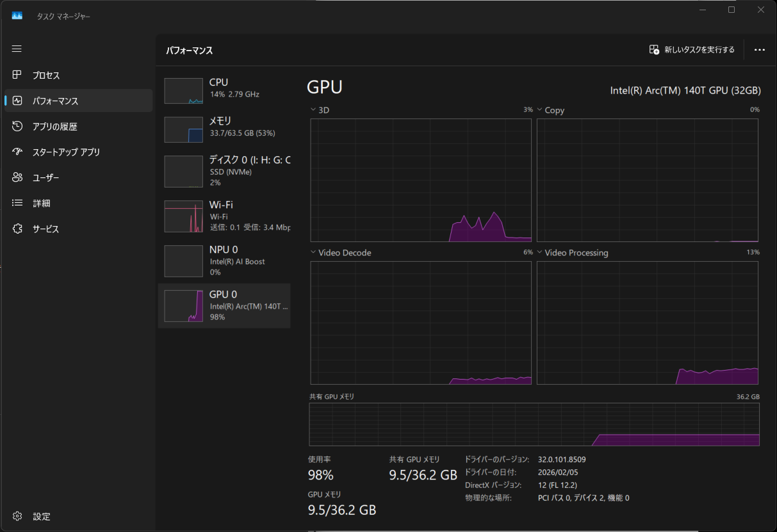Run new task with 新しいタスクを実行する
The image size is (777, 532).
click(x=692, y=50)
